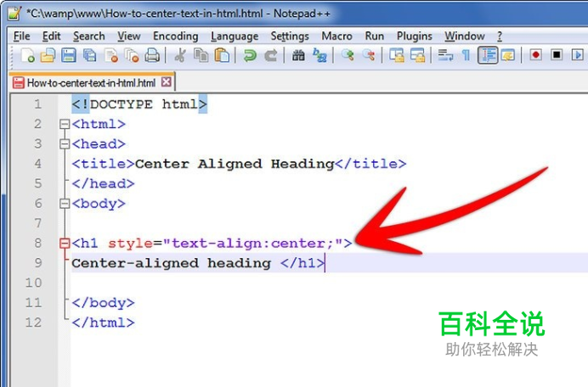
Task: Open the Macro menu
Action: 336,36
